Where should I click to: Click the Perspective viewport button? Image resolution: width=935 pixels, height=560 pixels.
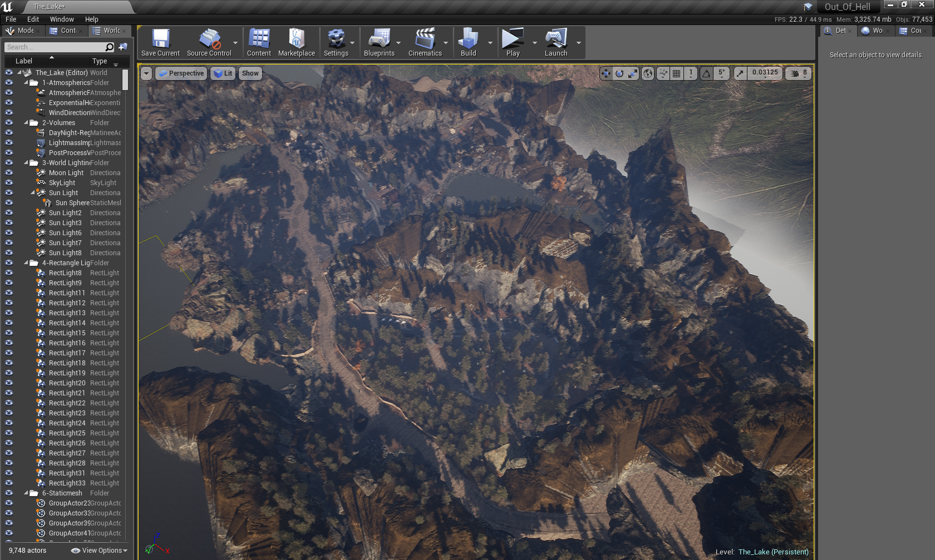click(181, 73)
